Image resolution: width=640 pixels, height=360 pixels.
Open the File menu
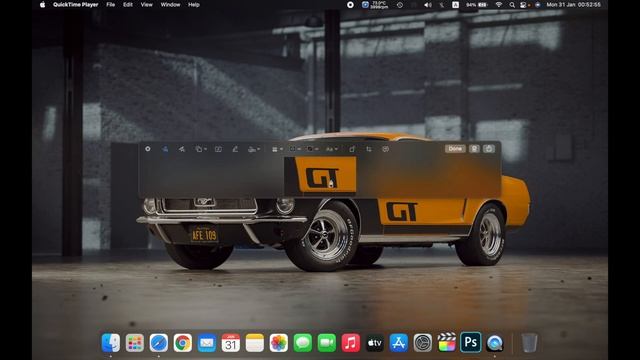pyautogui.click(x=111, y=5)
